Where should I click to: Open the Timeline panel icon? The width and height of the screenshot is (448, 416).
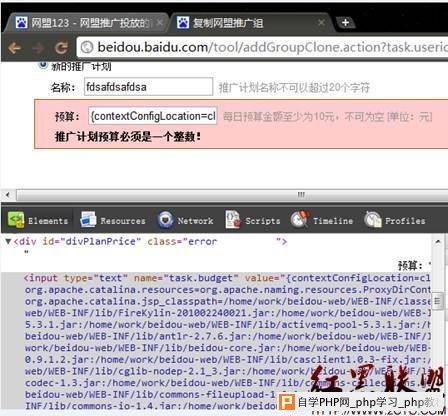pyautogui.click(x=300, y=219)
